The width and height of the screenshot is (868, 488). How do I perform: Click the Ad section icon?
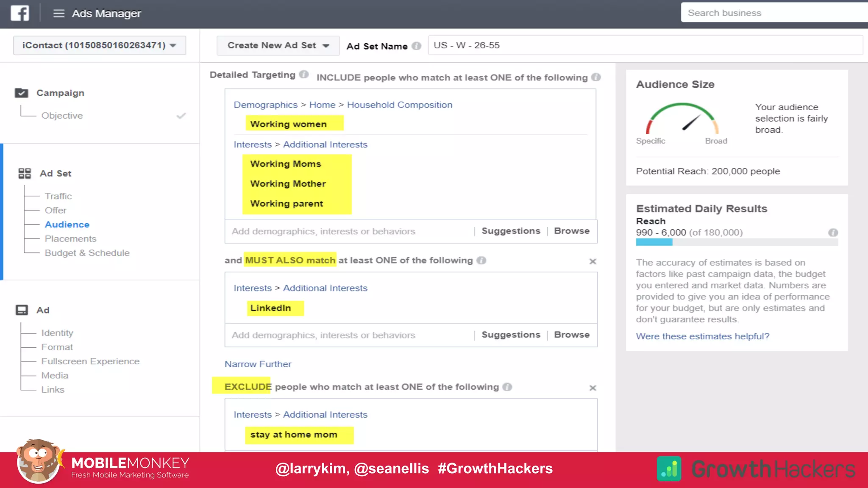(x=22, y=310)
